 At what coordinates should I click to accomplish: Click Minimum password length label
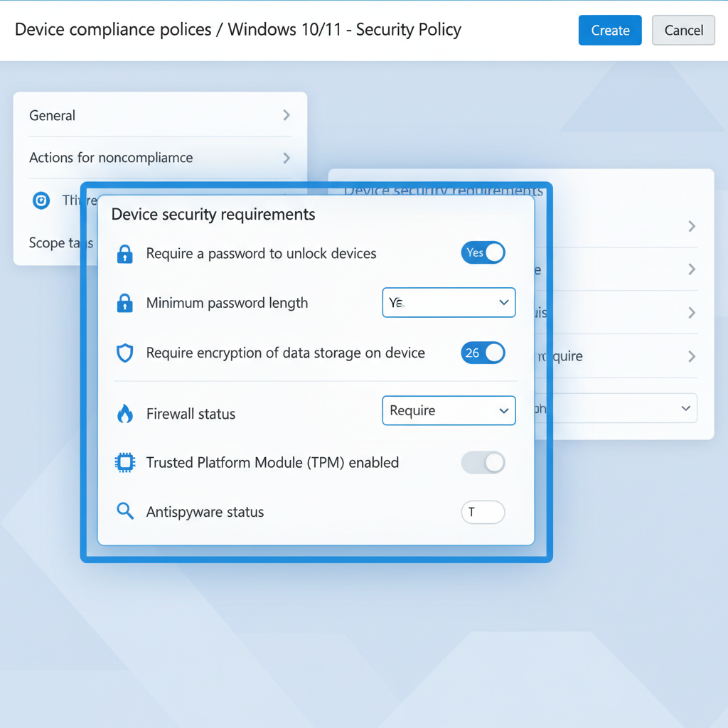coord(227,303)
